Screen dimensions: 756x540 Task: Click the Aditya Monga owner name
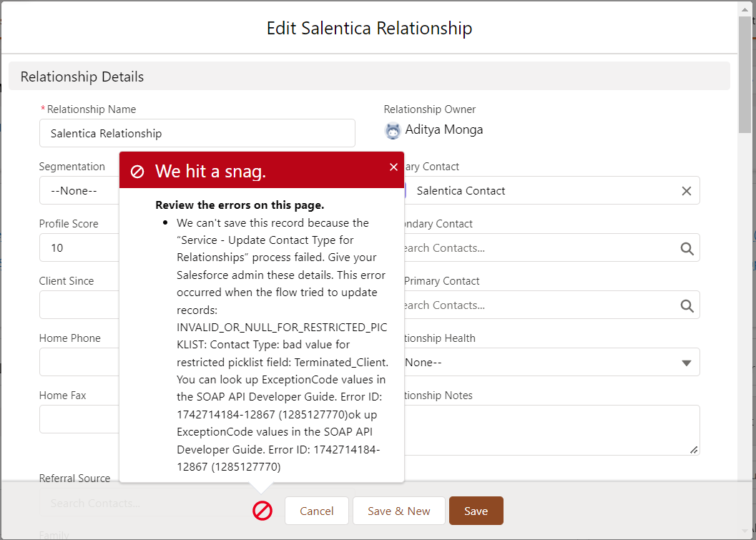[x=444, y=129]
